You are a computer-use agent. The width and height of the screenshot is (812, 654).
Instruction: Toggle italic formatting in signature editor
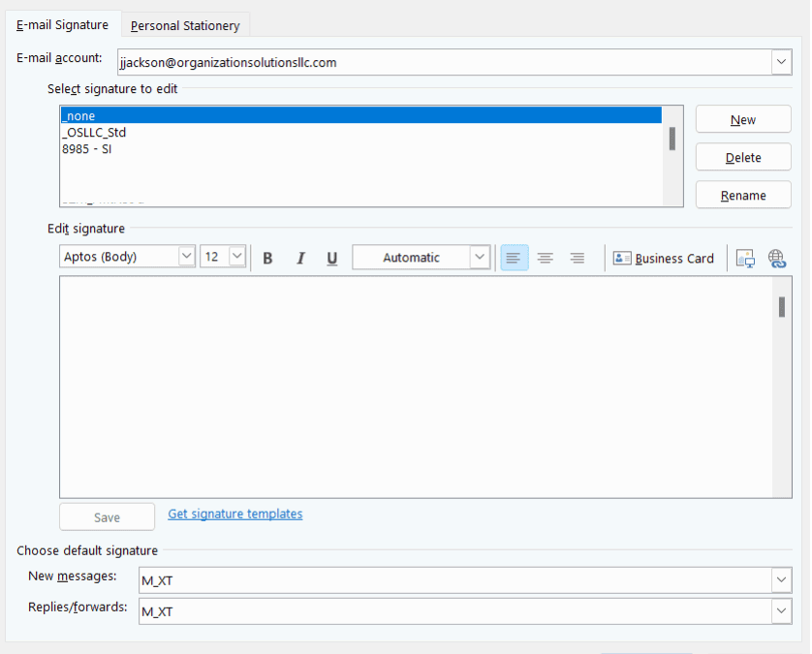pos(299,258)
